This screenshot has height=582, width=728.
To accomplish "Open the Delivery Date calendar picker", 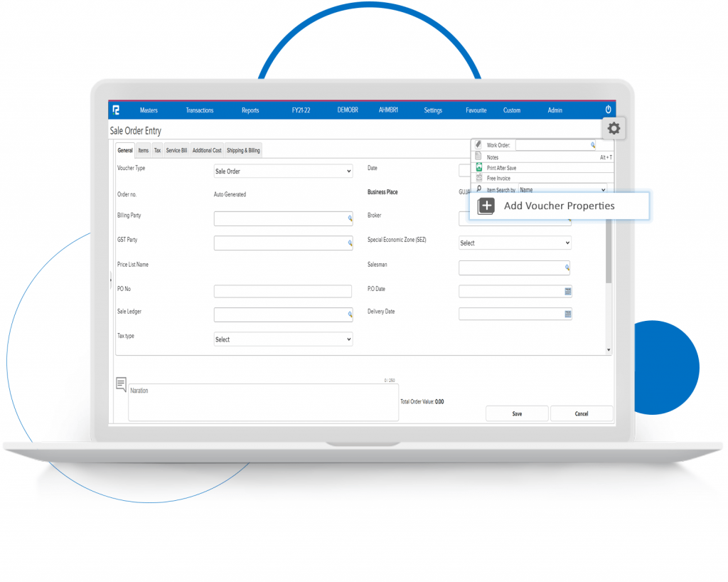I will tap(567, 314).
